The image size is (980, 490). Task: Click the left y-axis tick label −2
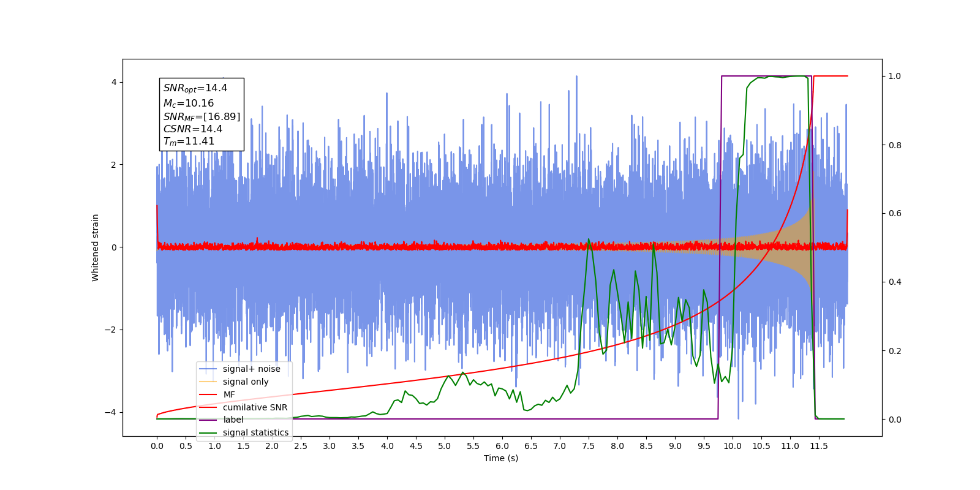point(111,330)
